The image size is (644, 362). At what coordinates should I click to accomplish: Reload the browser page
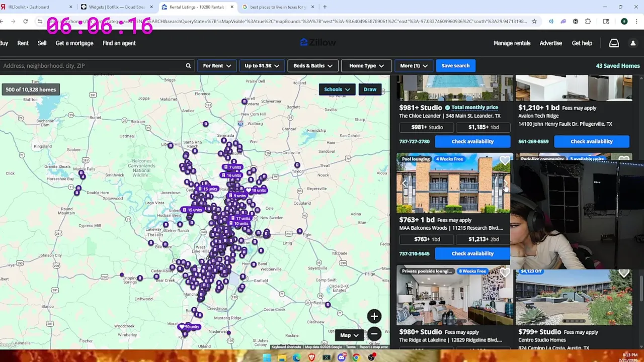tap(26, 21)
